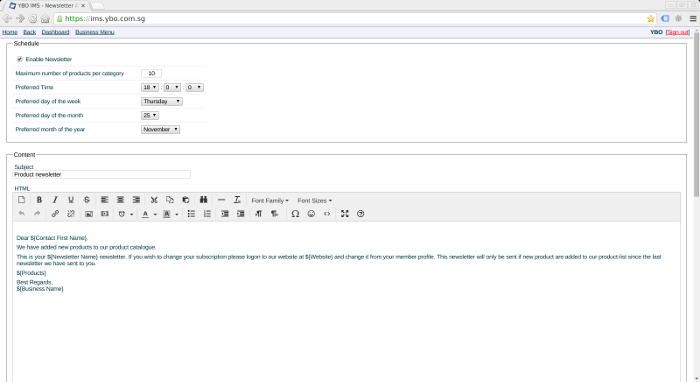Open Preferred Time minutes dropdown
Viewport: 700px width, 382px height.
[172, 87]
